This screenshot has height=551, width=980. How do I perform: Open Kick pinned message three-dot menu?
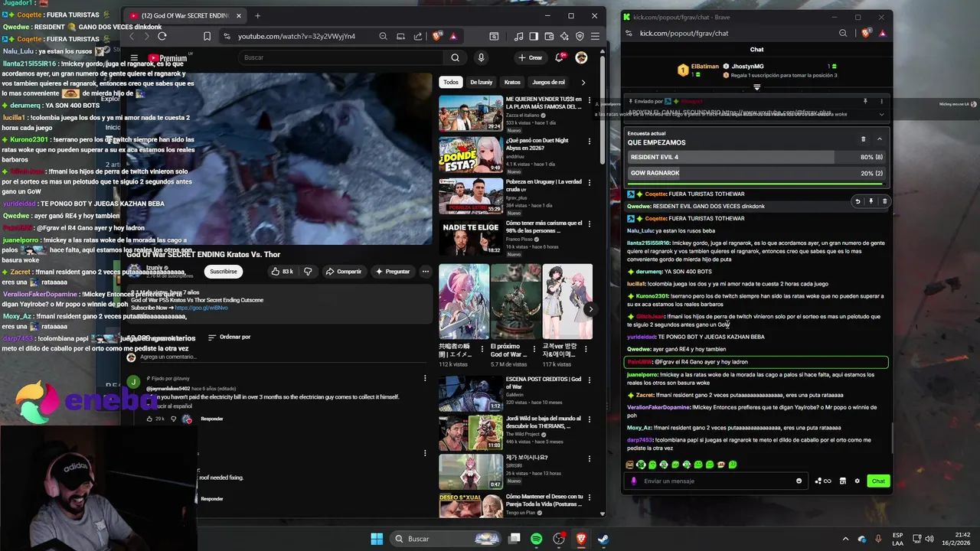[881, 101]
